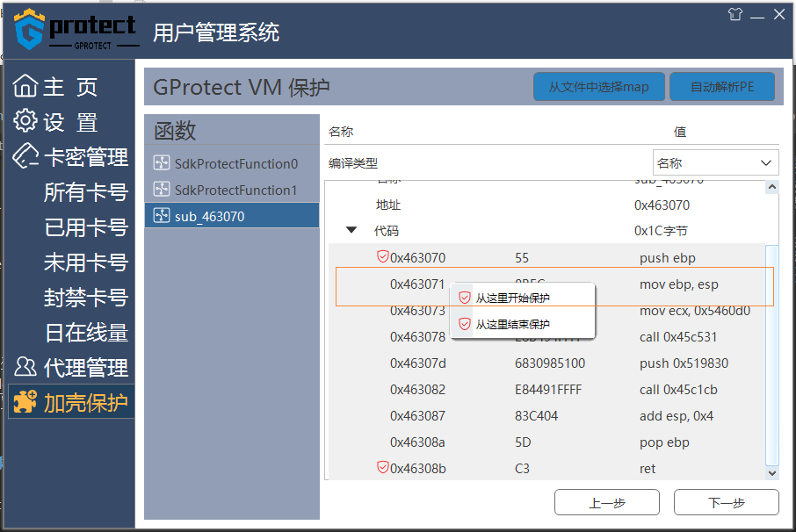796x532 pixels.
Task: Open the skin/theme shirt icon
Action: [x=734, y=14]
